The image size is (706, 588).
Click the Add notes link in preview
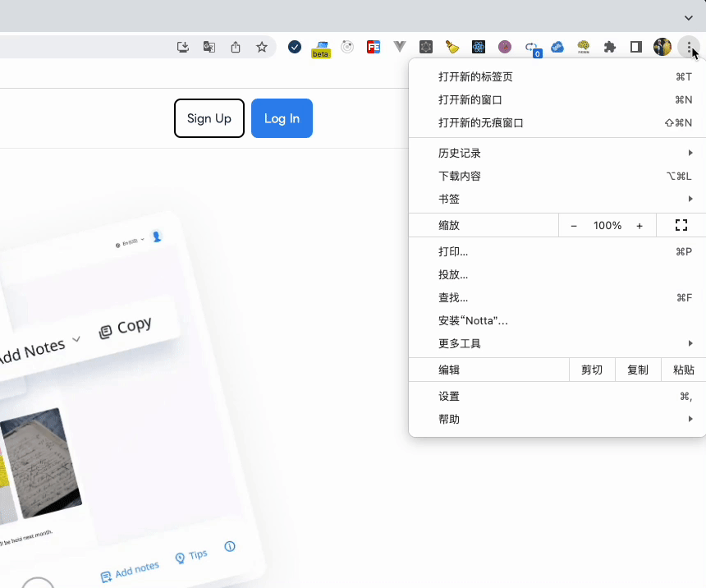click(x=130, y=572)
